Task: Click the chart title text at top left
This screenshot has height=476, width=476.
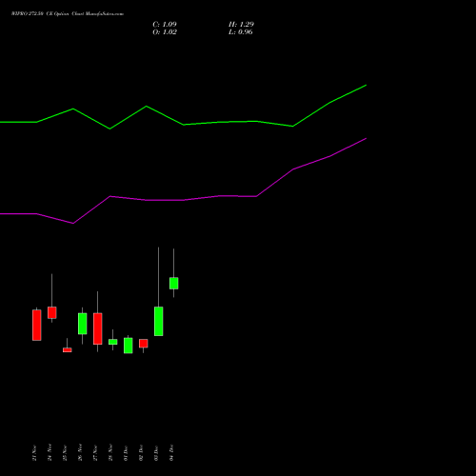Action: [68, 14]
